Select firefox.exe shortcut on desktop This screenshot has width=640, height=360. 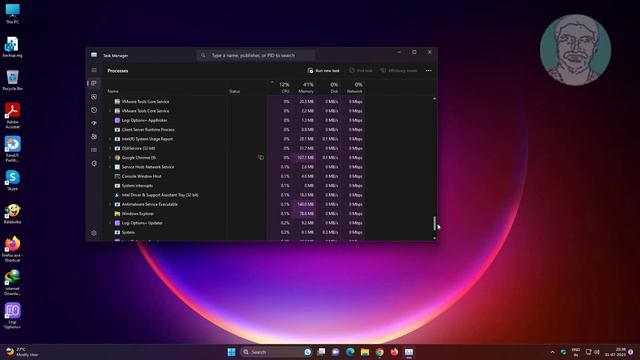(12, 249)
